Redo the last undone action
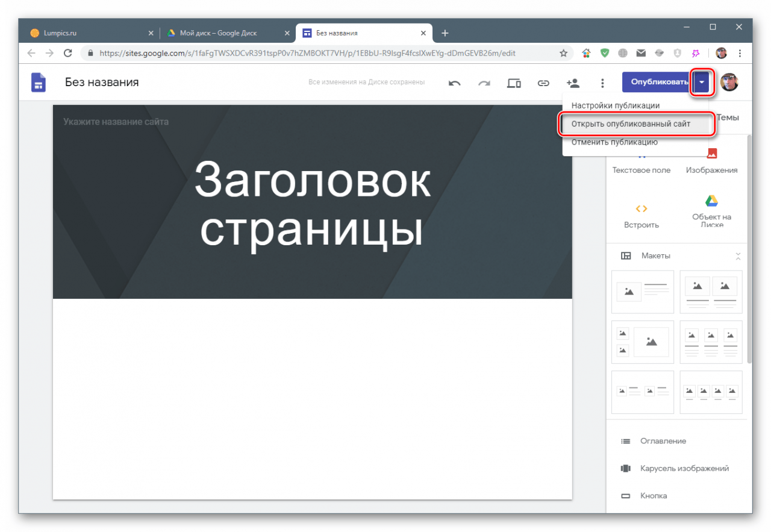 tap(484, 83)
